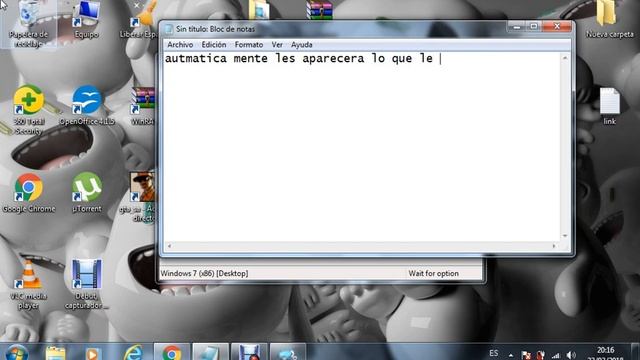Click the Notepad vertical scrollbar down arrow
Viewport: 640px width, 360px height.
pos(565,236)
